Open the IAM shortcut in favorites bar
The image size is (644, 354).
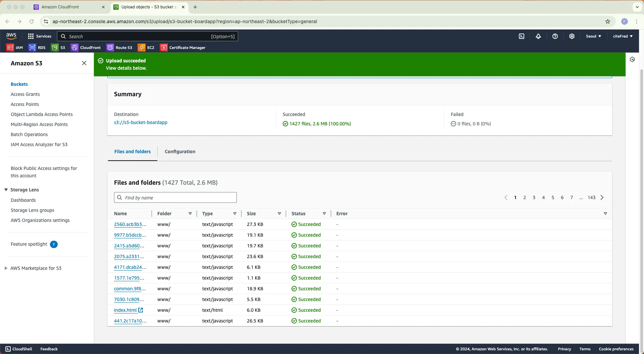(x=15, y=48)
